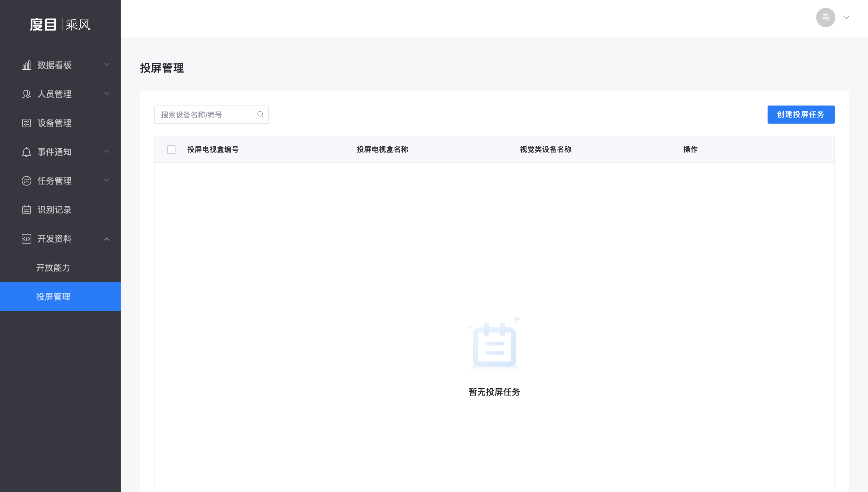Focus the 搜索设备名称/编号 search field
868x492 pixels.
coord(212,115)
